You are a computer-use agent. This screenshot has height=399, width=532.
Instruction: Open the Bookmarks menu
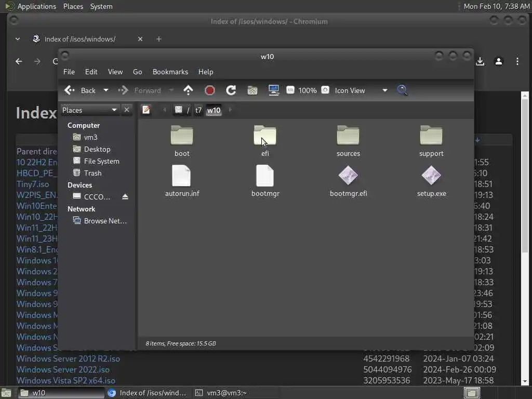pos(170,72)
